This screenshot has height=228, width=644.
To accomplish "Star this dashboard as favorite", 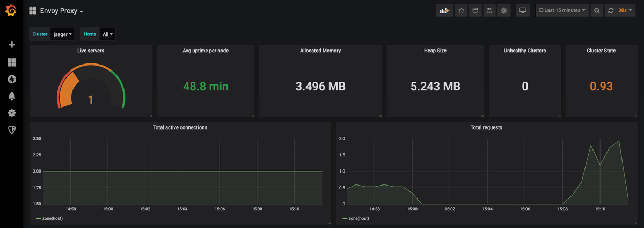I will click(x=461, y=10).
